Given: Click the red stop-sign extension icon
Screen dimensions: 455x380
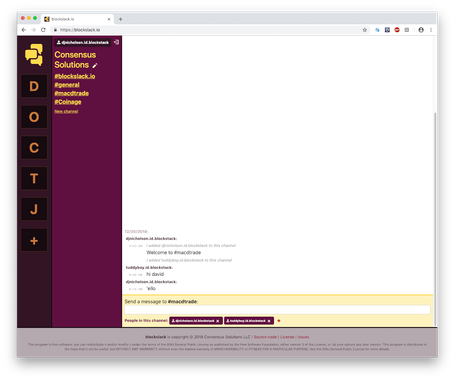Looking at the screenshot, I should coord(397,30).
